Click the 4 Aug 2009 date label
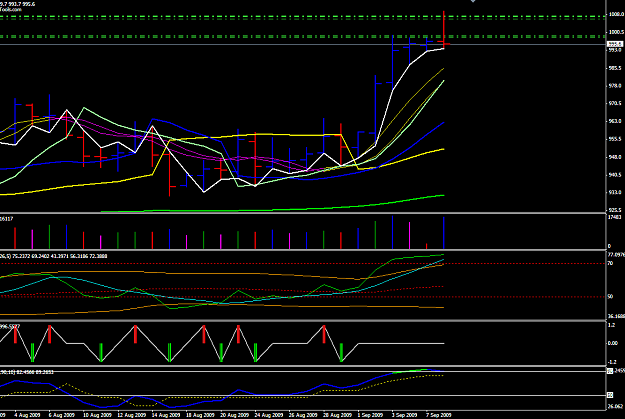This screenshot has height=419, width=625. pyautogui.click(x=28, y=415)
